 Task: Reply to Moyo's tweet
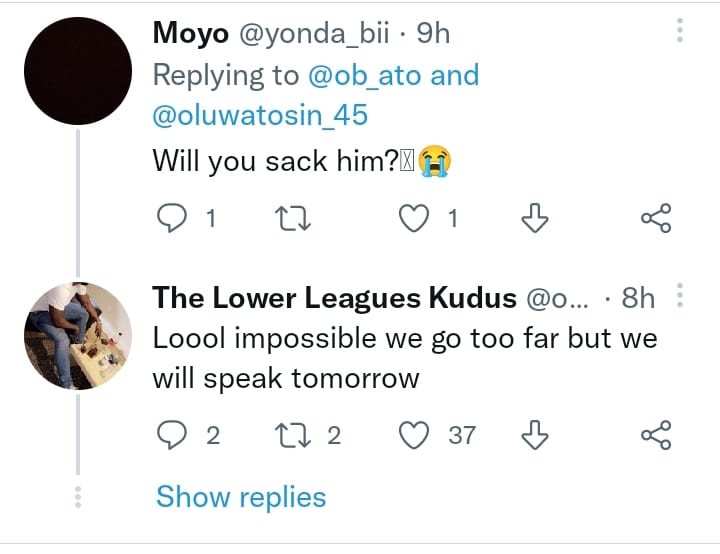[174, 218]
